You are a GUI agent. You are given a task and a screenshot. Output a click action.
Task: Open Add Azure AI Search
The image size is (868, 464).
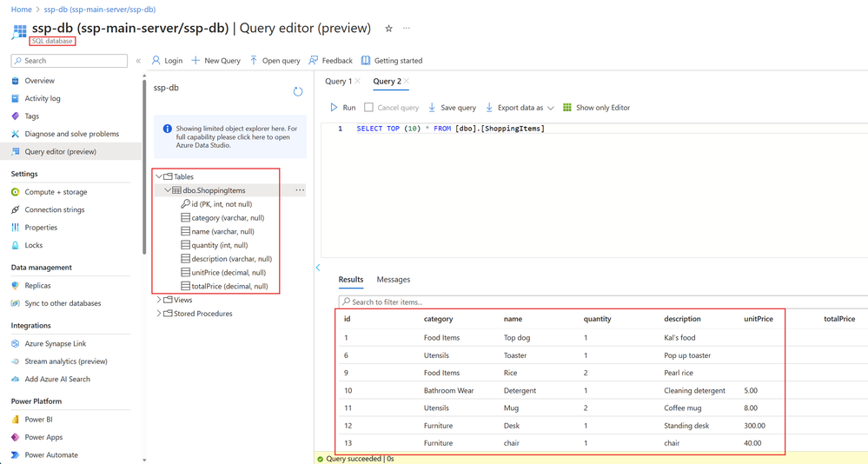[57, 380]
